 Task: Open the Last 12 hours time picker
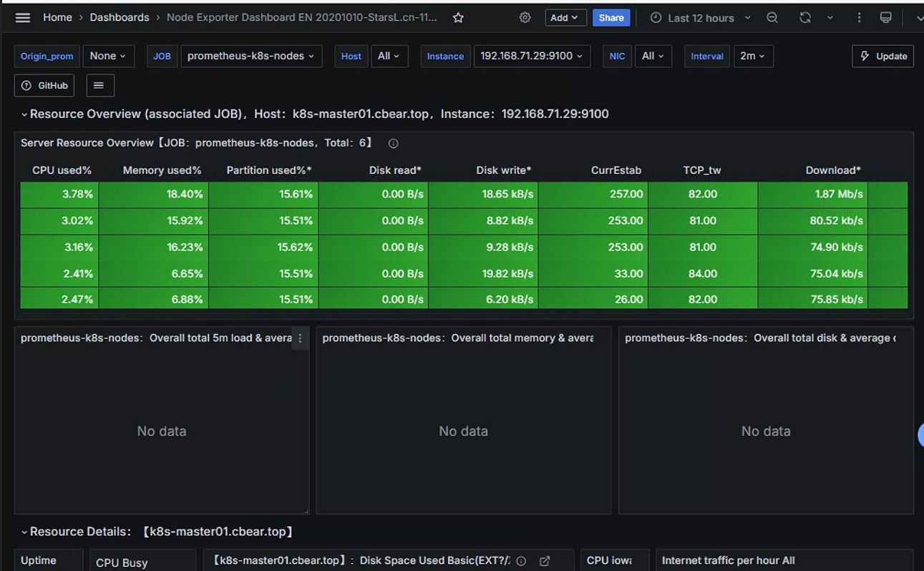[x=701, y=18]
